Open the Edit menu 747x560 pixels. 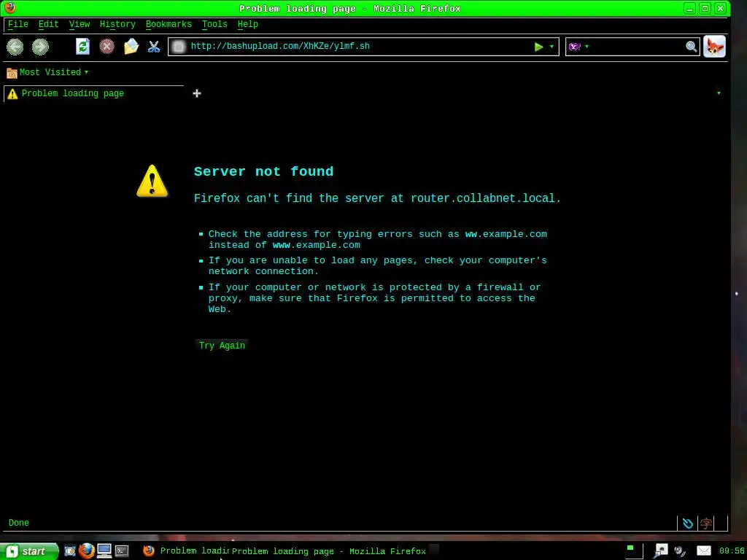coord(49,24)
